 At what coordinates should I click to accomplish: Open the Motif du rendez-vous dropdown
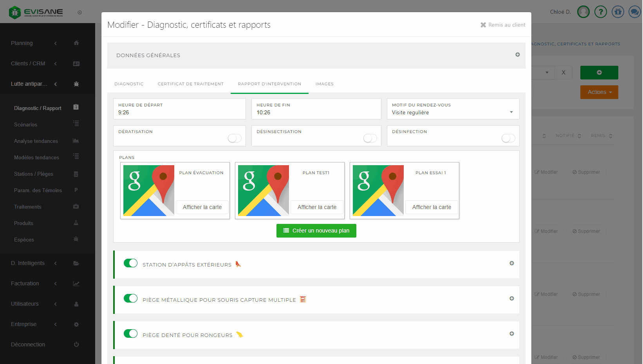[x=453, y=112]
